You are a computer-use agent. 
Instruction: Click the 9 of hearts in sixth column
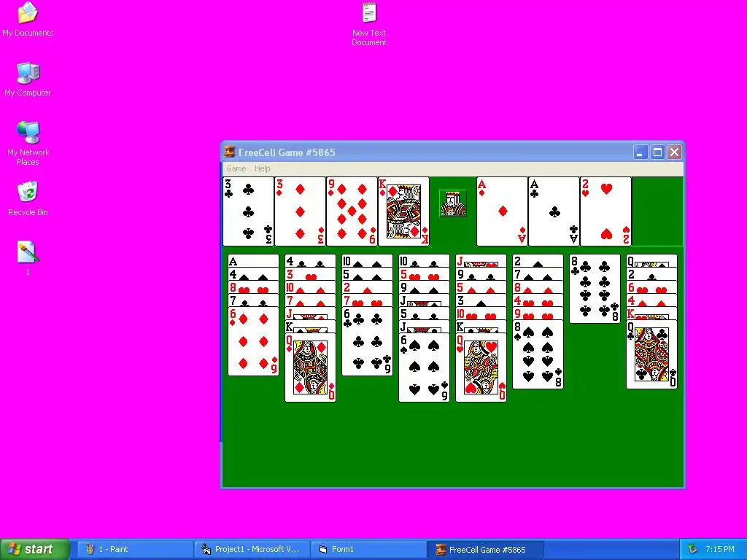tap(538, 314)
